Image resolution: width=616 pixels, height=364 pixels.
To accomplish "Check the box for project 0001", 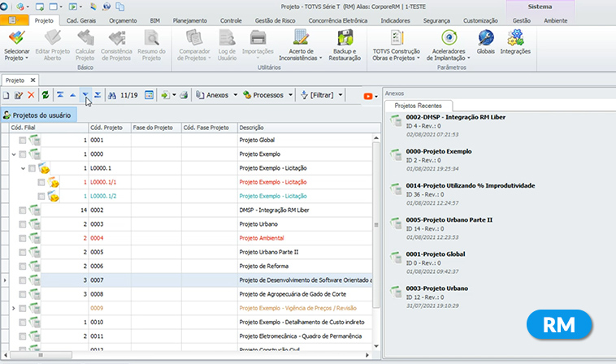I will pos(24,141).
